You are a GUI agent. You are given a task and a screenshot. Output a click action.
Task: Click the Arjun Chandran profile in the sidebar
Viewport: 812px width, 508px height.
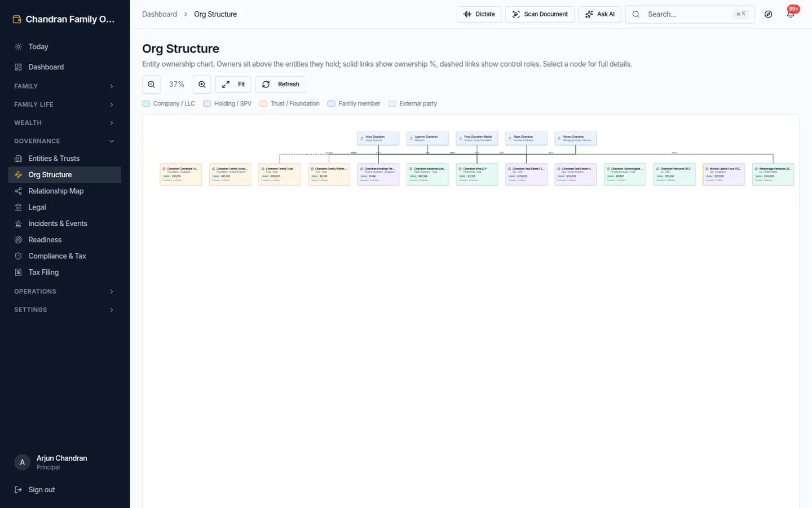[65, 462]
